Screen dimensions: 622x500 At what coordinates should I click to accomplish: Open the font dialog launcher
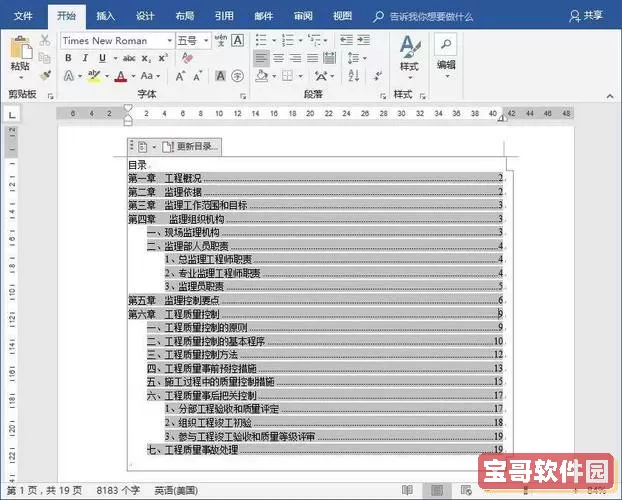243,96
